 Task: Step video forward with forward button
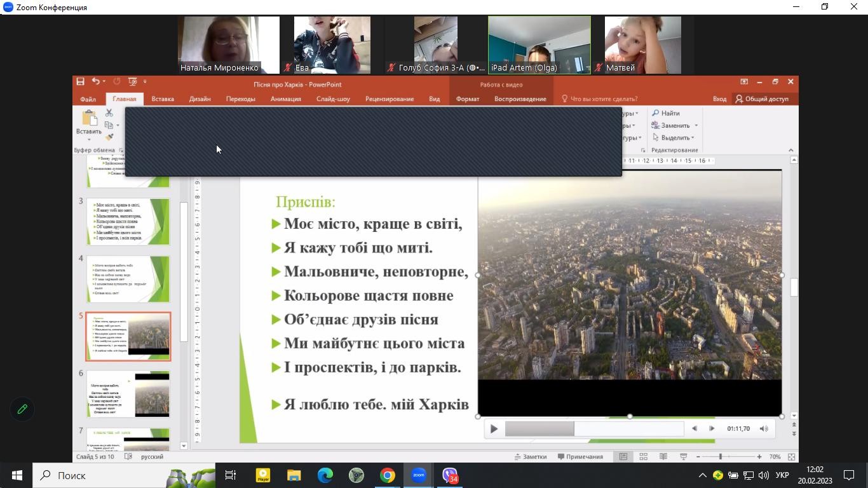[712, 429]
